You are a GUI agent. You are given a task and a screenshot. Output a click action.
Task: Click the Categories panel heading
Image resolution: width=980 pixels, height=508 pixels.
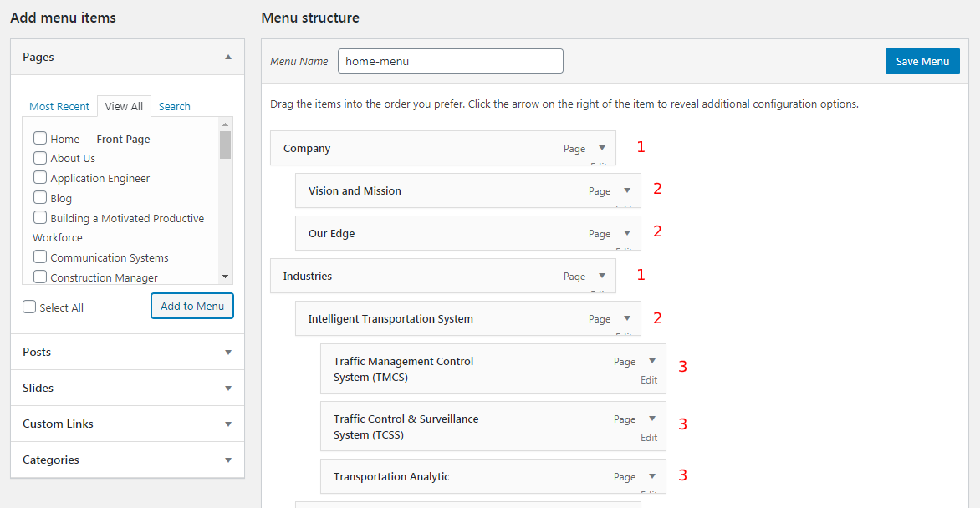point(127,460)
